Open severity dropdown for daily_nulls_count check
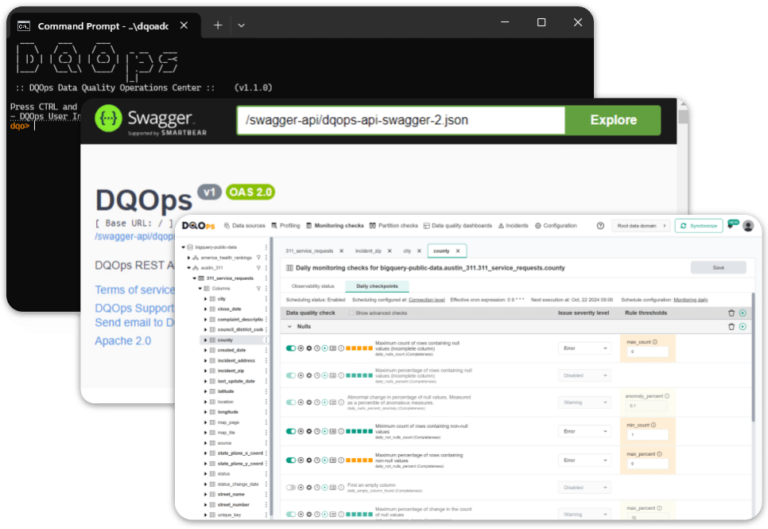This screenshot has height=529, width=768. pyautogui.click(x=584, y=348)
